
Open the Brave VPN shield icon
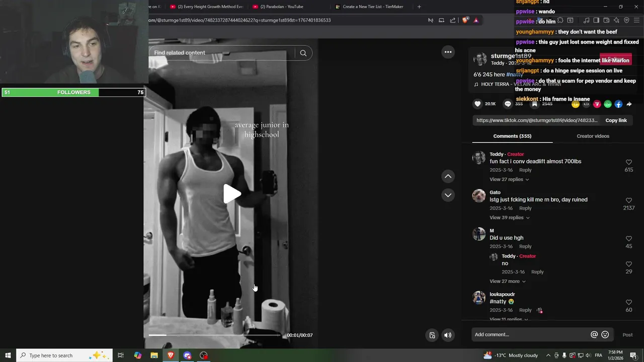[626, 20]
